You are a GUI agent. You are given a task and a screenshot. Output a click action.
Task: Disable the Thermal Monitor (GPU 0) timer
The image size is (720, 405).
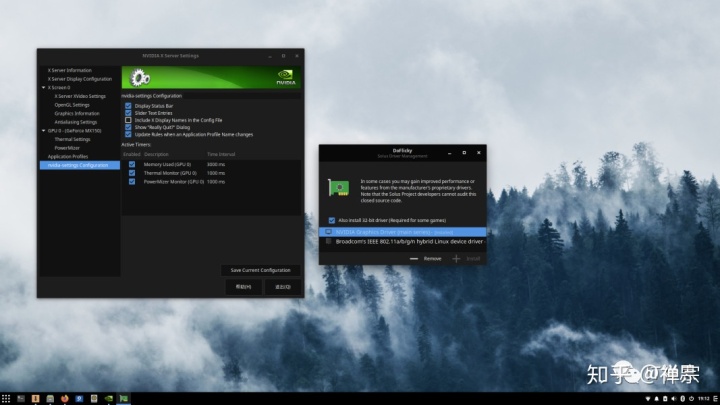132,173
